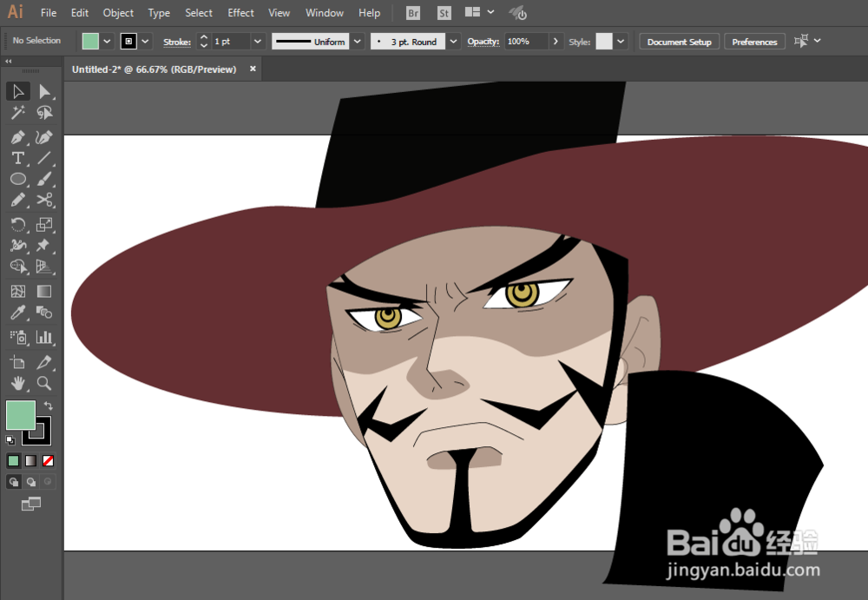This screenshot has height=600, width=868.
Task: Select the Gradient tool
Action: coord(44,292)
